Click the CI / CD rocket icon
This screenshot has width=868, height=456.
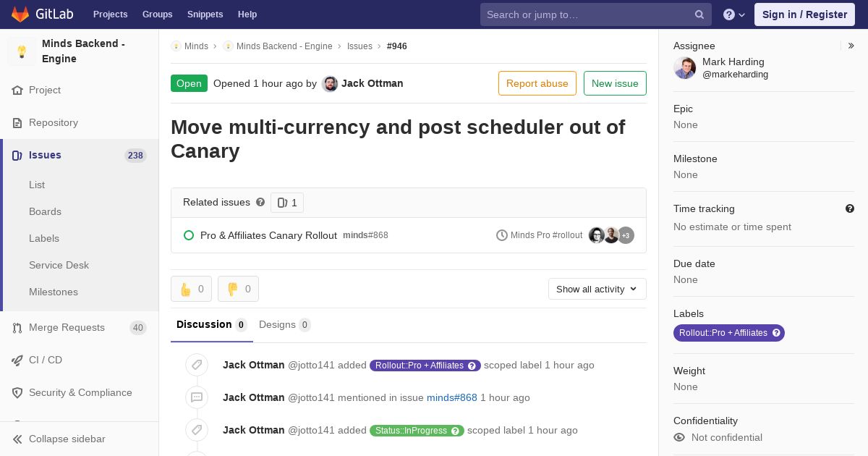point(17,360)
